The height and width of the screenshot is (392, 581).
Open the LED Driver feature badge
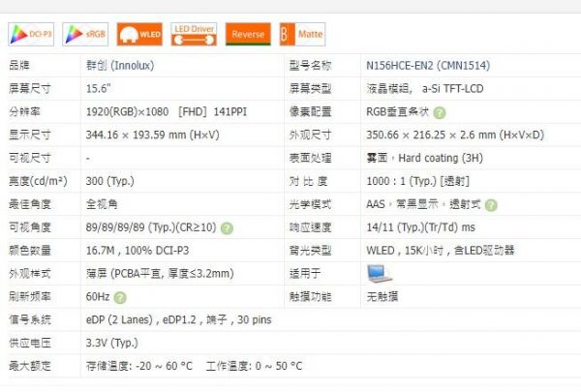tap(193, 34)
